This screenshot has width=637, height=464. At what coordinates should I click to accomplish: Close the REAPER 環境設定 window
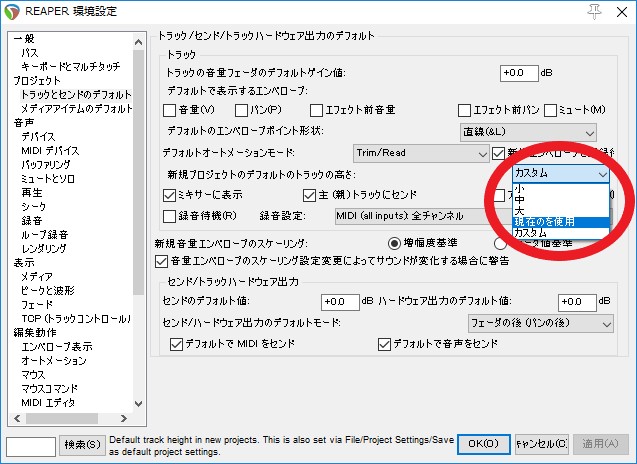[x=622, y=12]
